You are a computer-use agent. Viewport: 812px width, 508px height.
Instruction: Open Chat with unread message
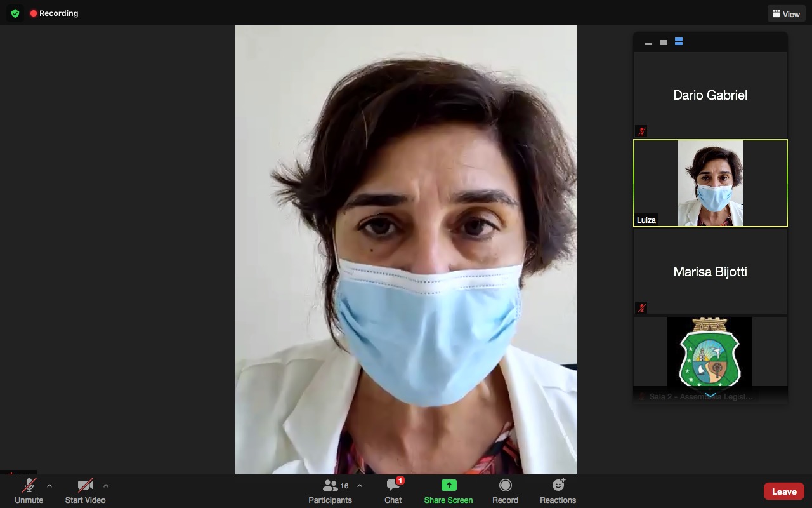(x=393, y=491)
